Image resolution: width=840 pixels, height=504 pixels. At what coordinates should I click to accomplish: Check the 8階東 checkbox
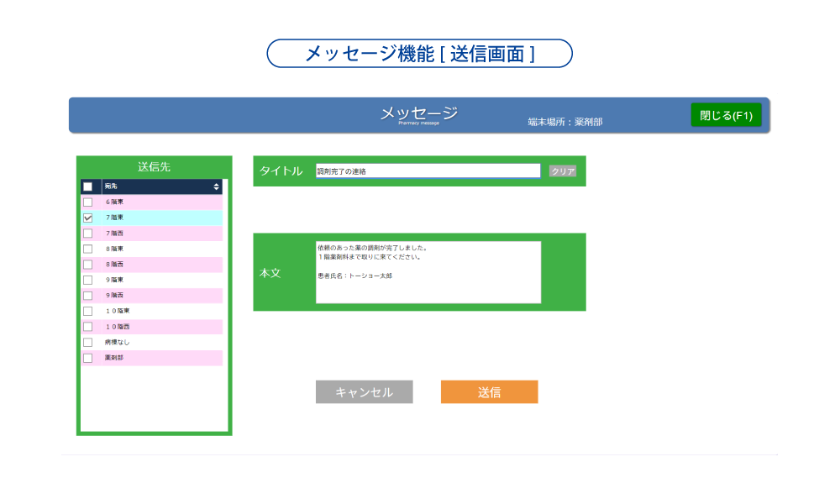[88, 249]
